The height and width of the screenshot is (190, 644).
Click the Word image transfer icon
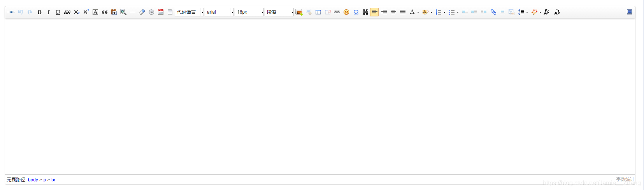click(x=512, y=12)
